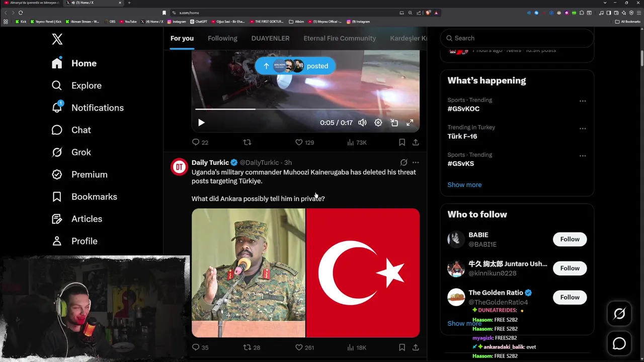This screenshot has height=362, width=644.
Task: Toggle picture-in-picture on video
Action: tap(394, 123)
